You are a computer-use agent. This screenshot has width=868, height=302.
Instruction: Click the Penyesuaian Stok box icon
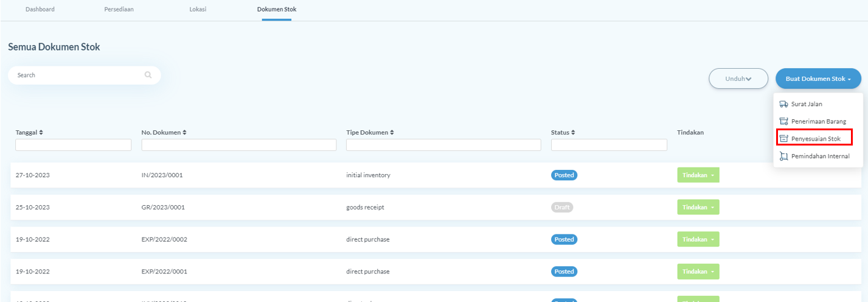click(783, 139)
